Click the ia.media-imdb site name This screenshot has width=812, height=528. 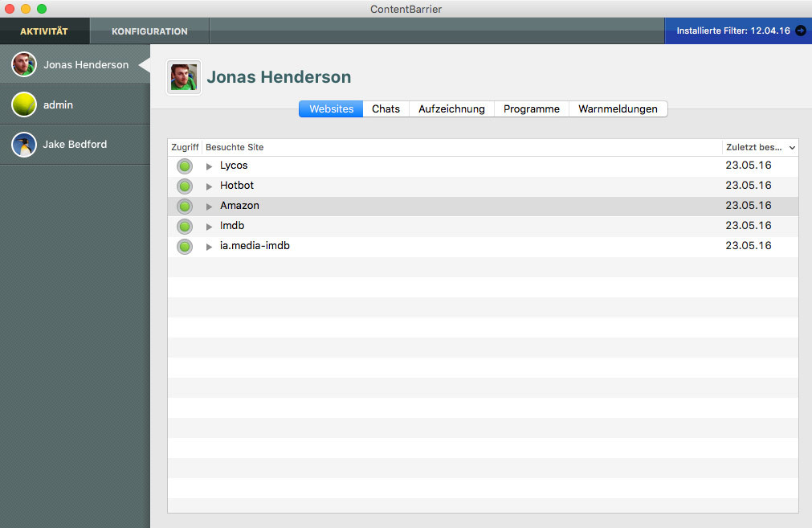pos(255,246)
